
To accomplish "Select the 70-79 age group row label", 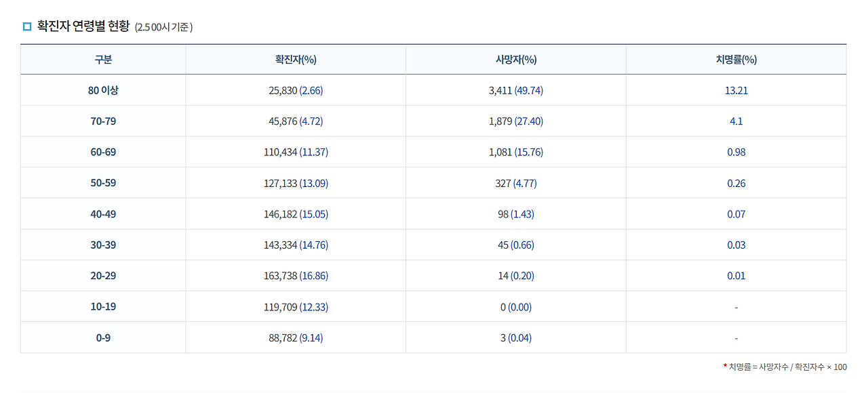I will coord(103,121).
